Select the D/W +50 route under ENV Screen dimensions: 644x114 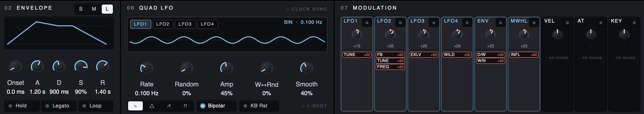[491, 55]
